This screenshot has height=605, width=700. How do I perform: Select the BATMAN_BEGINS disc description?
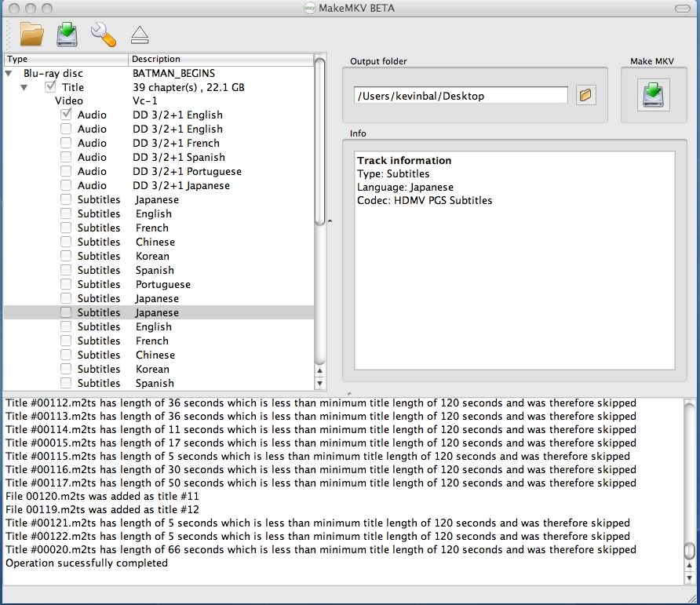173,73
